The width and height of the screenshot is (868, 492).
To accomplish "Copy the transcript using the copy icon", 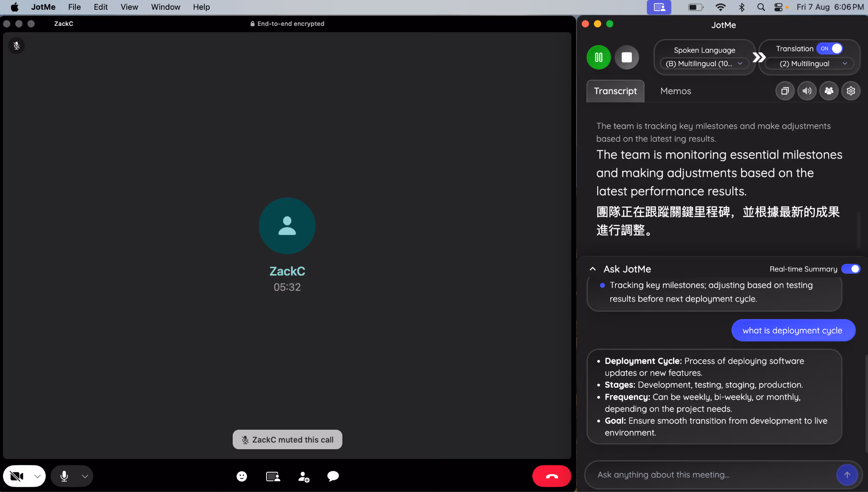I will click(785, 91).
